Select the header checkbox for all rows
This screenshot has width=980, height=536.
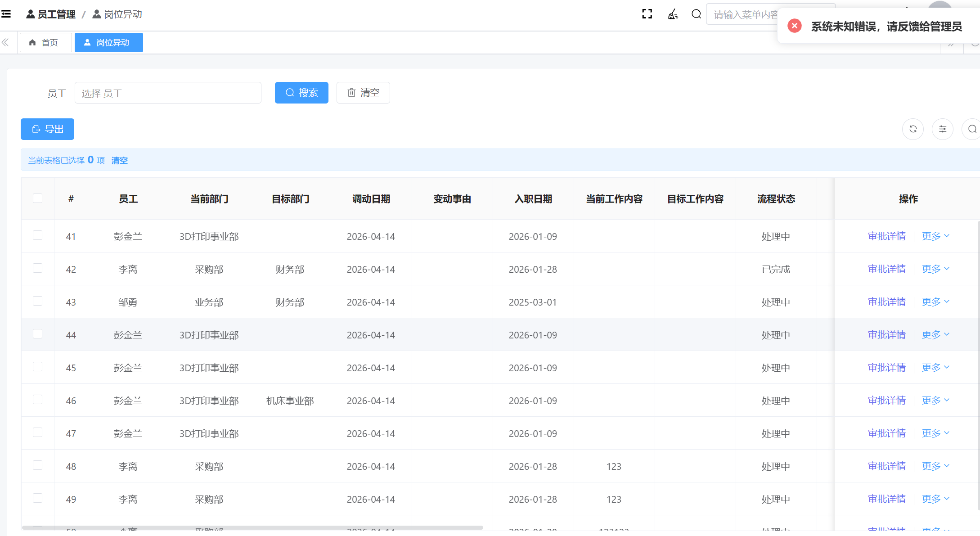click(38, 198)
